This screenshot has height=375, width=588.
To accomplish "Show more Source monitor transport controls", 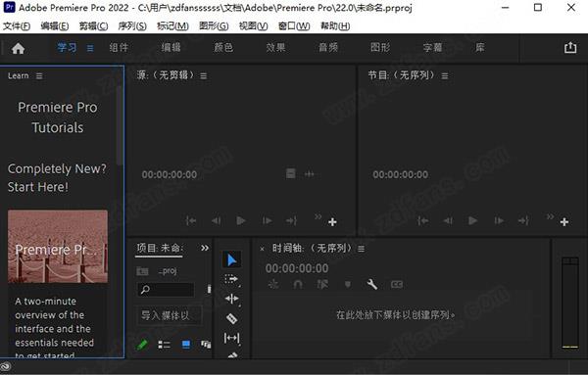I will click(x=318, y=216).
